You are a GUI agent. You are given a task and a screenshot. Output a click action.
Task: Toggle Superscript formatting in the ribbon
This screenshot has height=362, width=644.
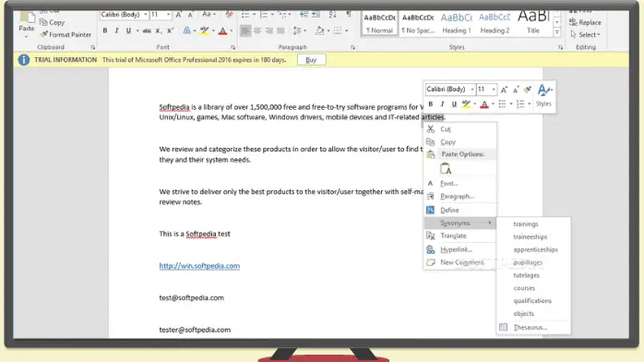170,30
